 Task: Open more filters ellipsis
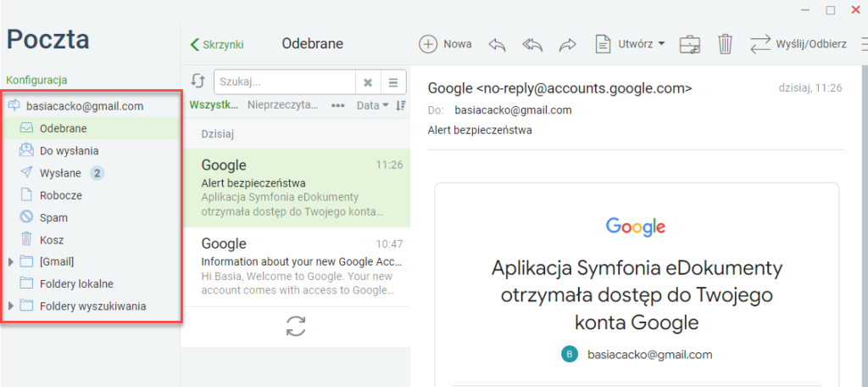tap(338, 105)
